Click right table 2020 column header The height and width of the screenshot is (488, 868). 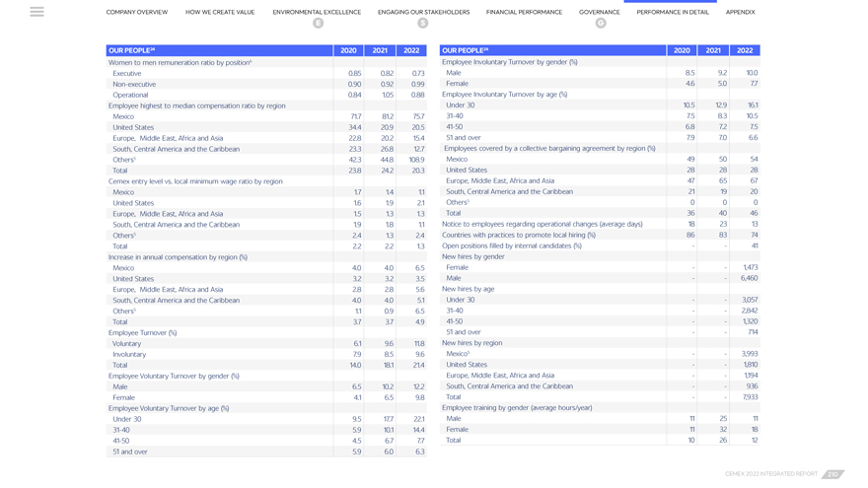coord(682,50)
